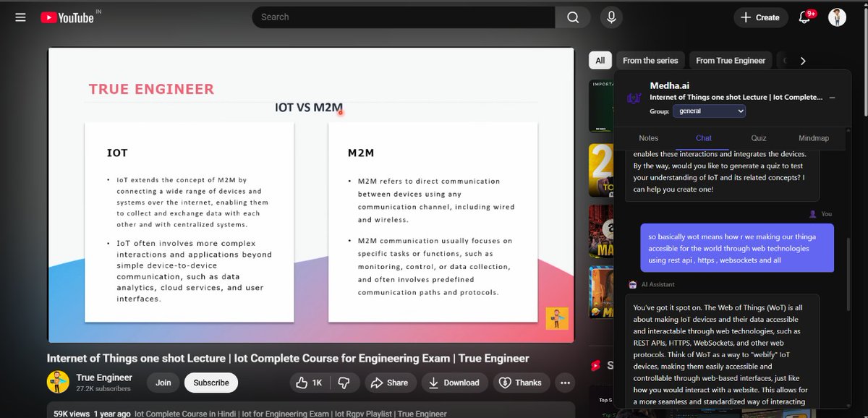868x418 pixels.
Task: Open the hamburger navigation menu
Action: point(20,16)
